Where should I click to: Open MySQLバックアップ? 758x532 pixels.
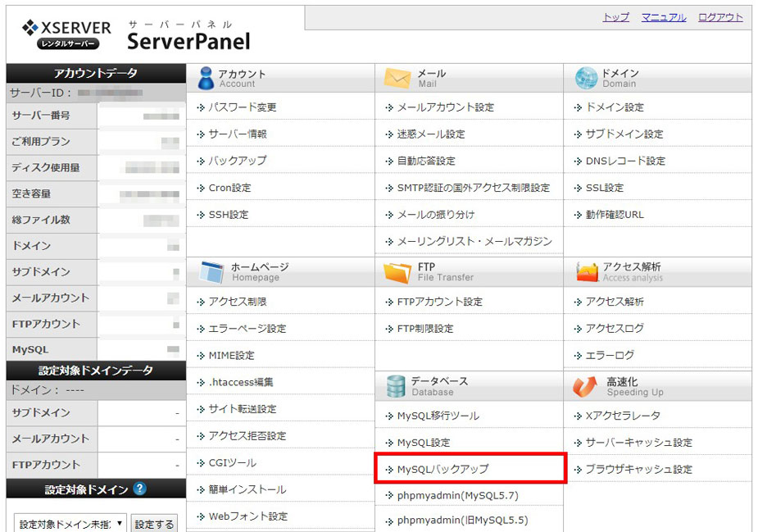443,469
